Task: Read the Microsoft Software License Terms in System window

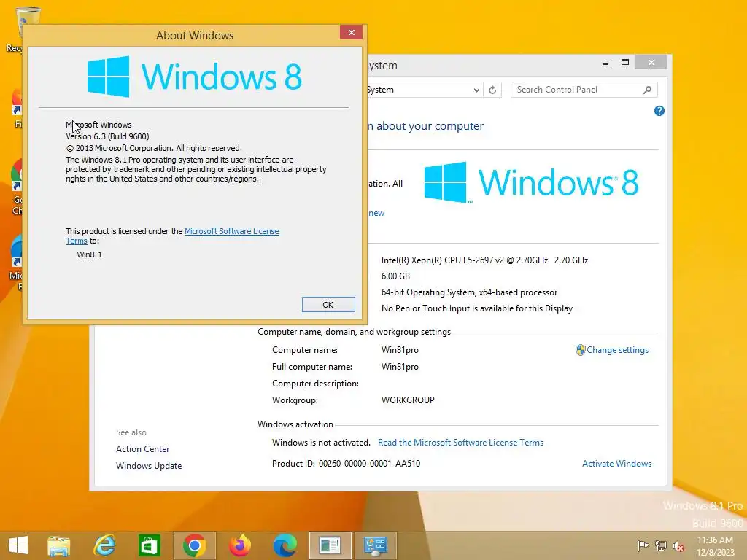Action: [461, 443]
